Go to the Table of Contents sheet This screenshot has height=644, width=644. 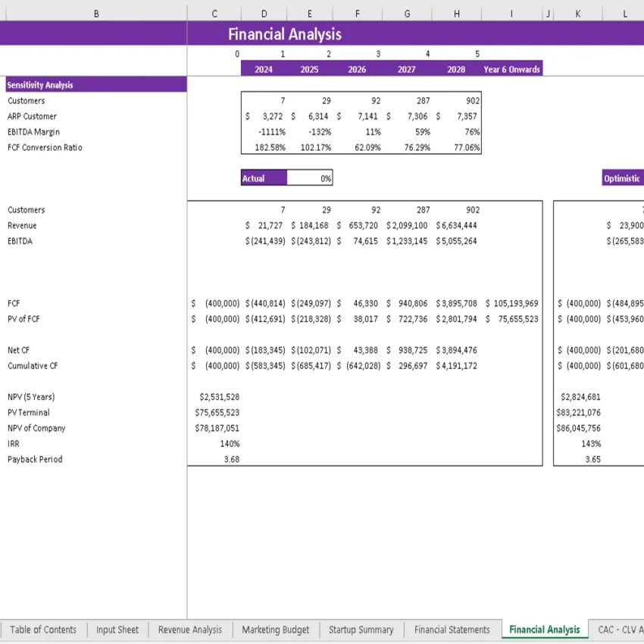(x=43, y=630)
